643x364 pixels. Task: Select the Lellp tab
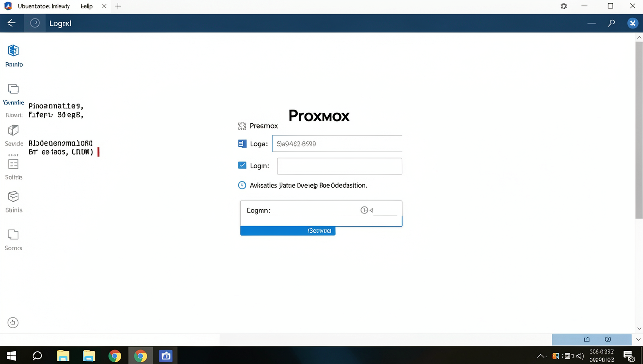(x=87, y=6)
